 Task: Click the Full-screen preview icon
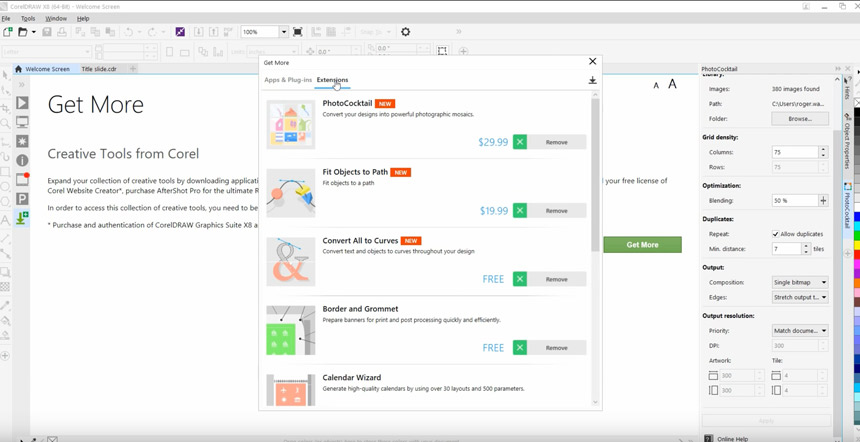pos(297,32)
